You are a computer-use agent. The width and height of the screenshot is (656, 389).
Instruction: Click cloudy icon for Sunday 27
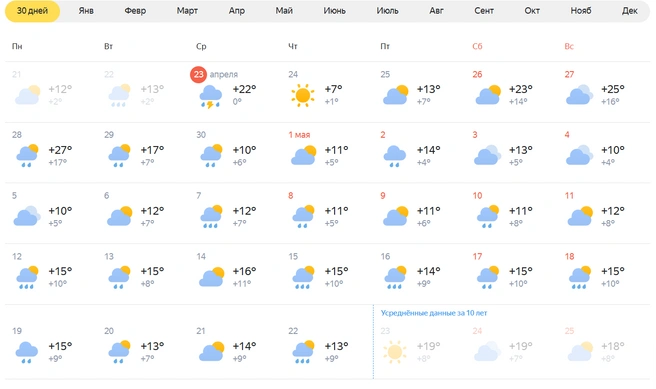[579, 95]
